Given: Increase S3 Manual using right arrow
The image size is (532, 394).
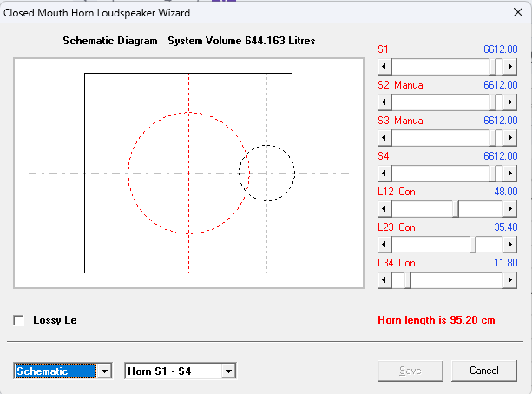Looking at the screenshot, I should coord(509,138).
